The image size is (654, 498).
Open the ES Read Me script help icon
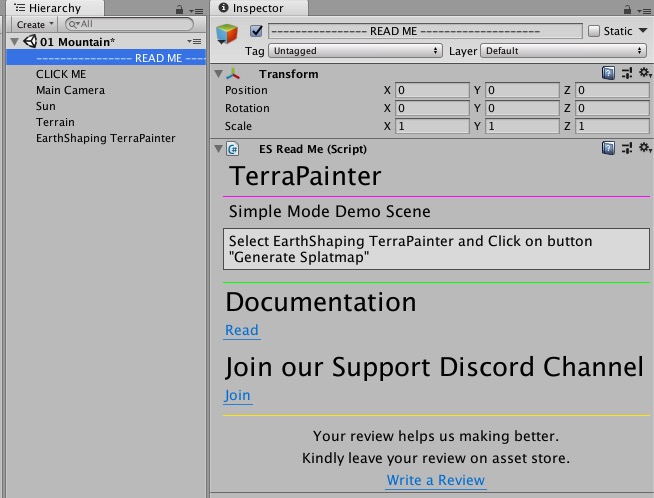tap(608, 148)
